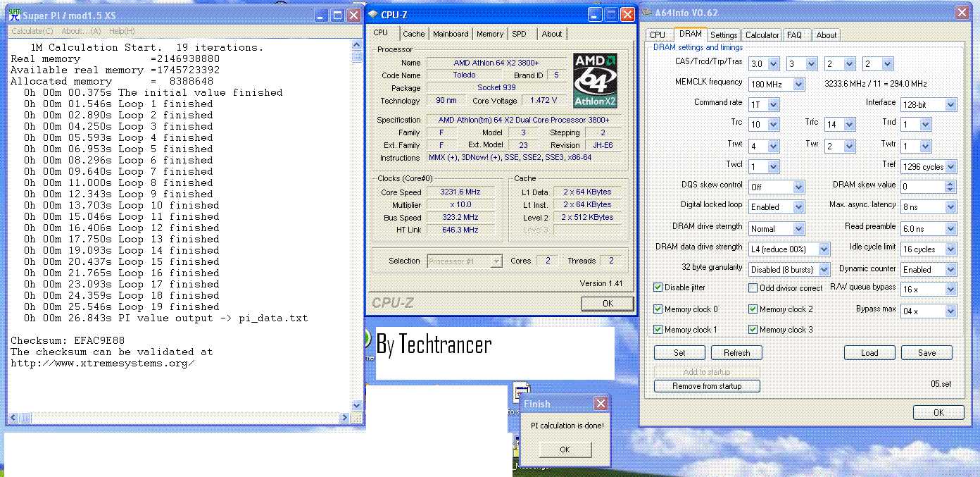Screen dimensions: 980x477
Task: Save the DRAM settings
Action: 926,353
